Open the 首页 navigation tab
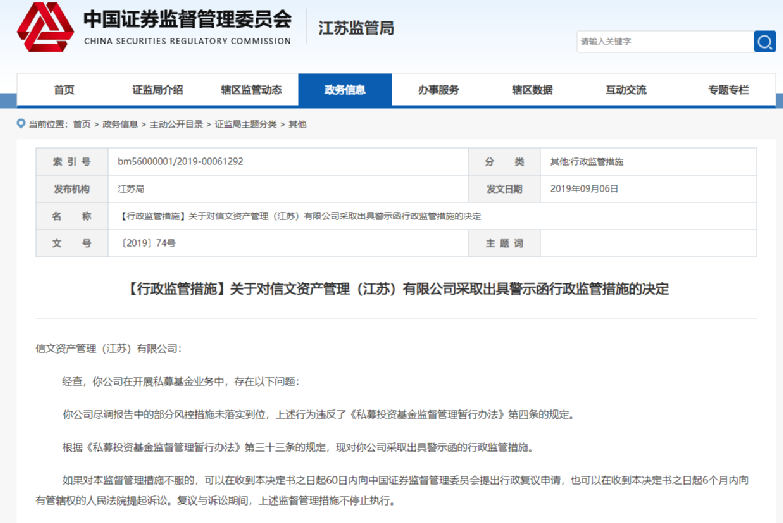The image size is (783, 523). pyautogui.click(x=64, y=90)
